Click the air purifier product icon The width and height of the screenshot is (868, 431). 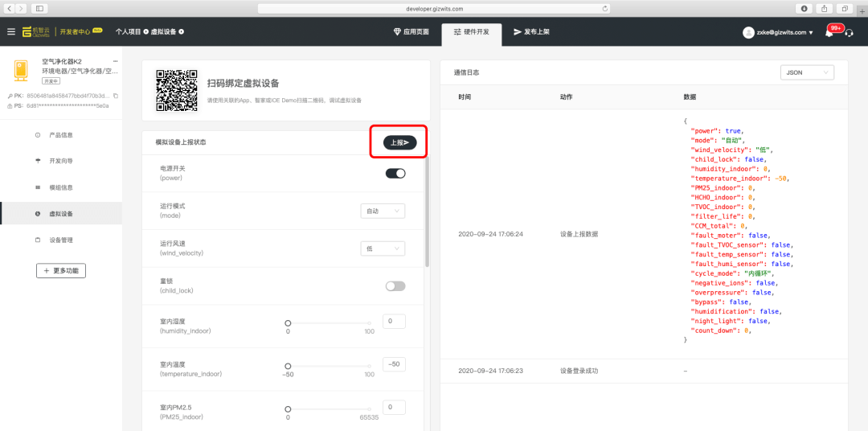(22, 70)
